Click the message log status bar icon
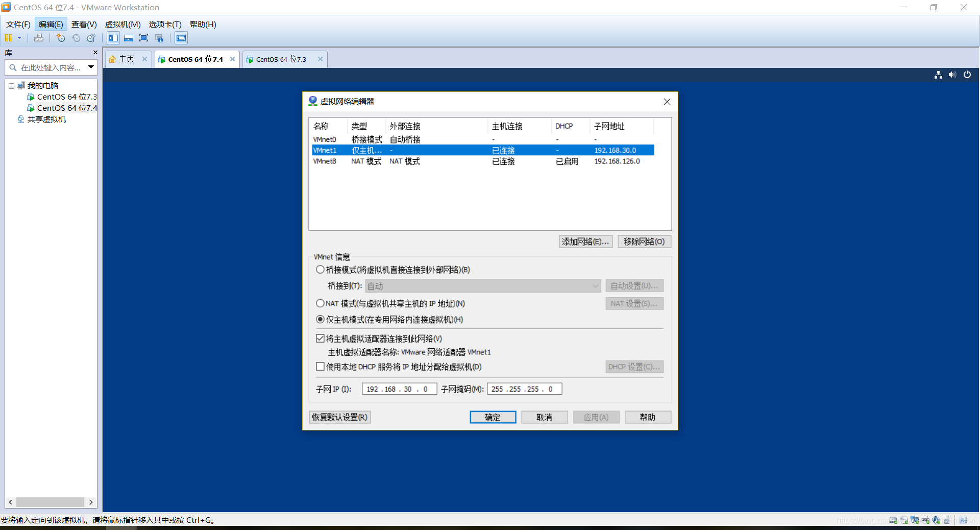The width and height of the screenshot is (980, 530). click(963, 520)
